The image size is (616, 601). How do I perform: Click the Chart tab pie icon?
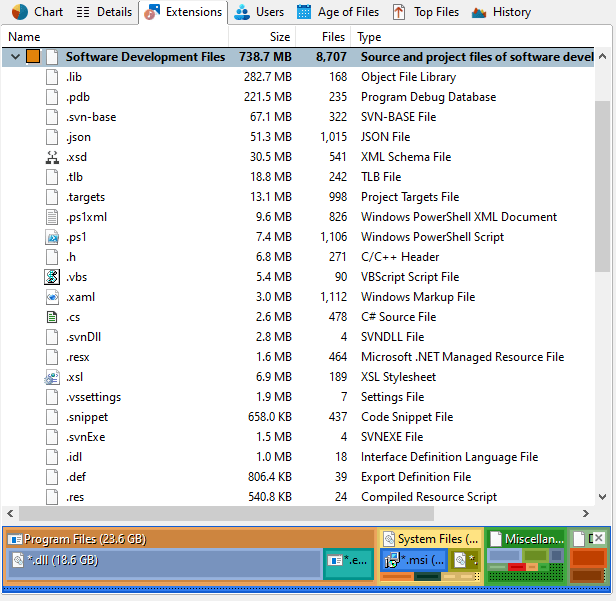click(x=20, y=12)
